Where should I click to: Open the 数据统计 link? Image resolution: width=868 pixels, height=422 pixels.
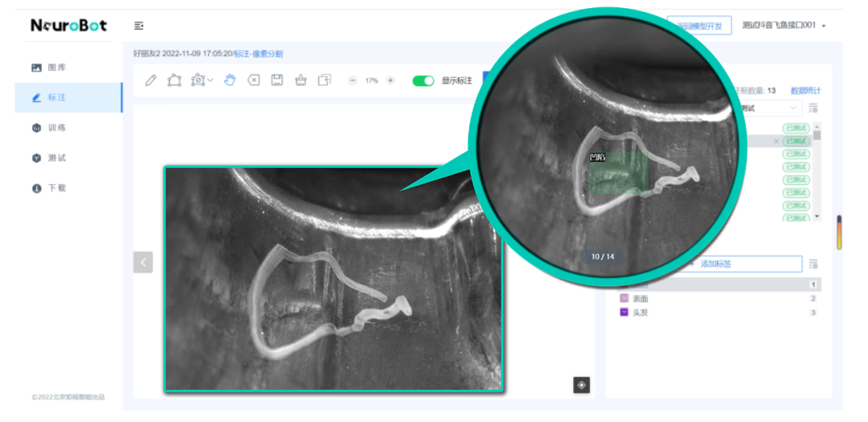pyautogui.click(x=805, y=91)
